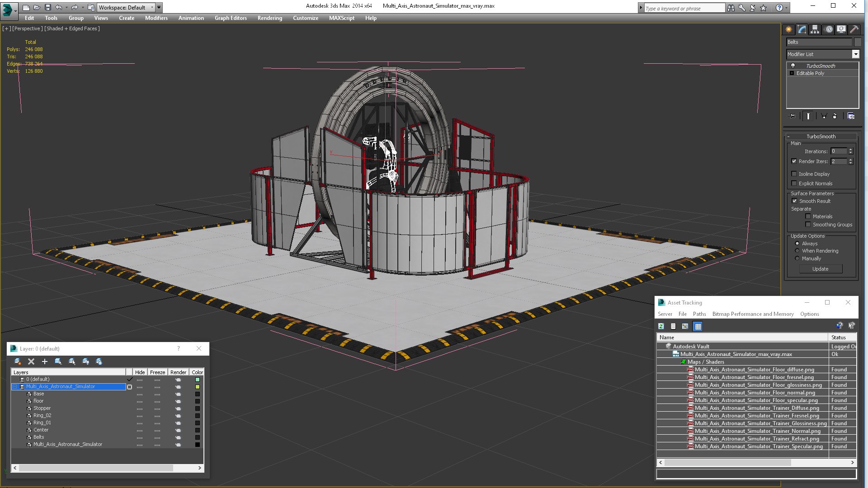This screenshot has width=868, height=488.
Task: Click Delete layer X icon in Layer dialog
Action: (31, 361)
